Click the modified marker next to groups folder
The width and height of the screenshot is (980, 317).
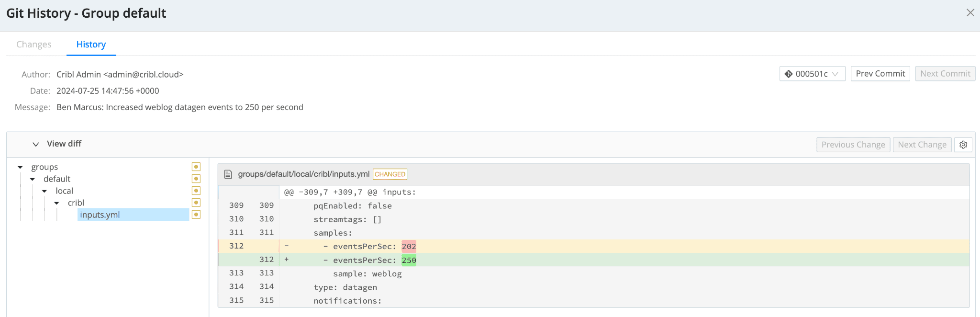196,167
